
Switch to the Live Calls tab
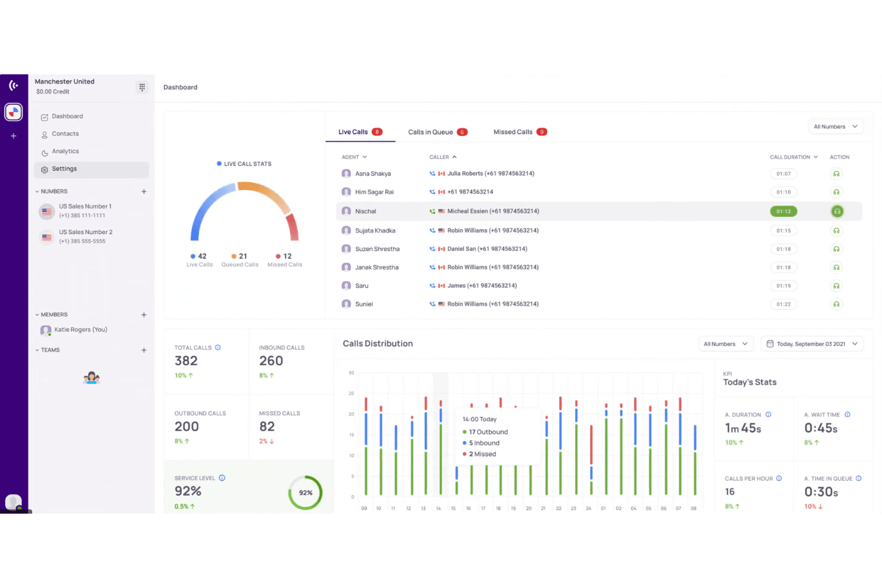coord(360,132)
